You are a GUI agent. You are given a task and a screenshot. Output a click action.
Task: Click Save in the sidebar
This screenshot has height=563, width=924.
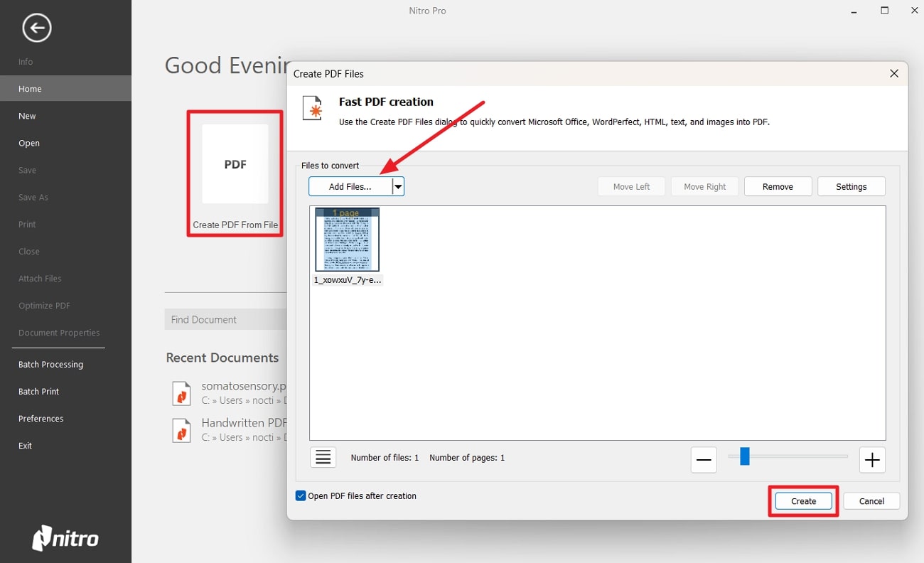pyautogui.click(x=27, y=170)
